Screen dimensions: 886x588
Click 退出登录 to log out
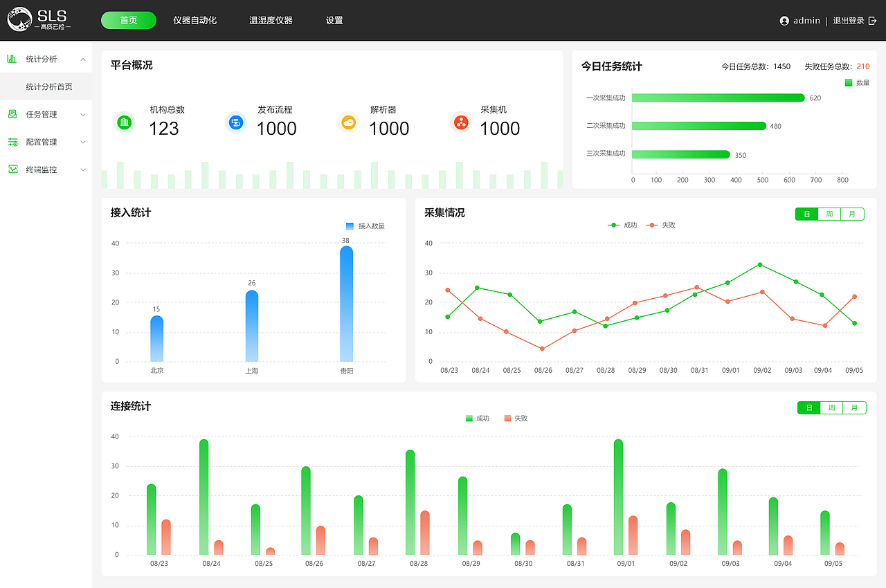[849, 21]
